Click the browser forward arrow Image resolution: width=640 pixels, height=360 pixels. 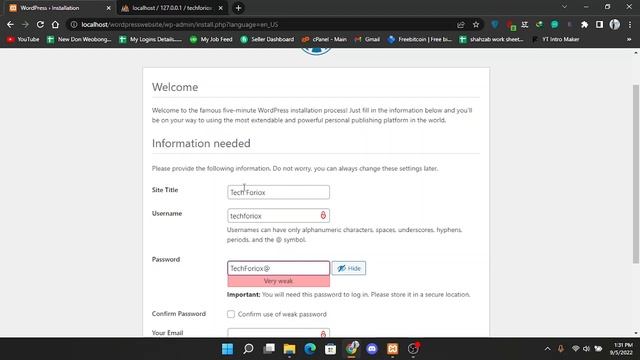[x=25, y=24]
